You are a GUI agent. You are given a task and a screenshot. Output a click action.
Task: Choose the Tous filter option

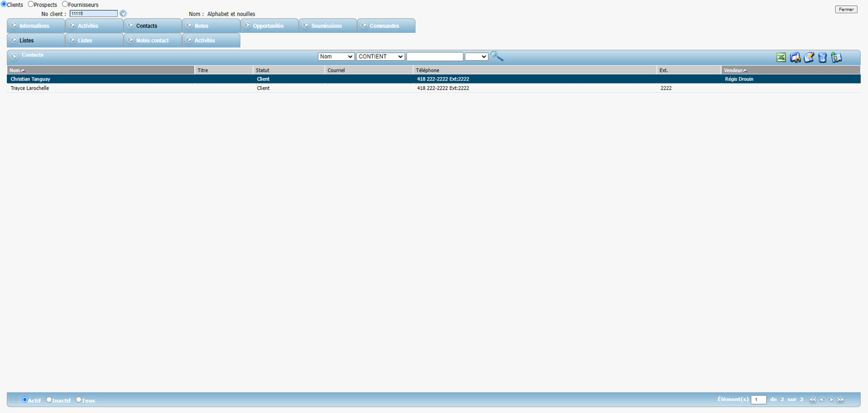point(79,400)
